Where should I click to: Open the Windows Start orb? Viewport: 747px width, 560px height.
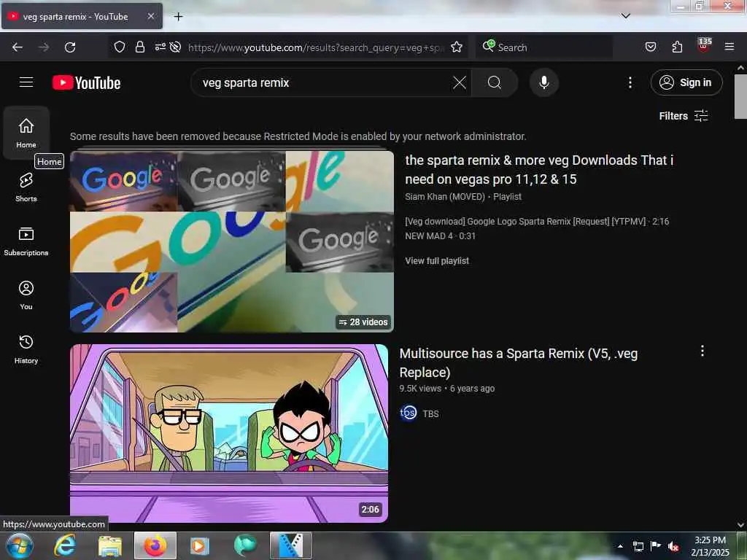20,545
